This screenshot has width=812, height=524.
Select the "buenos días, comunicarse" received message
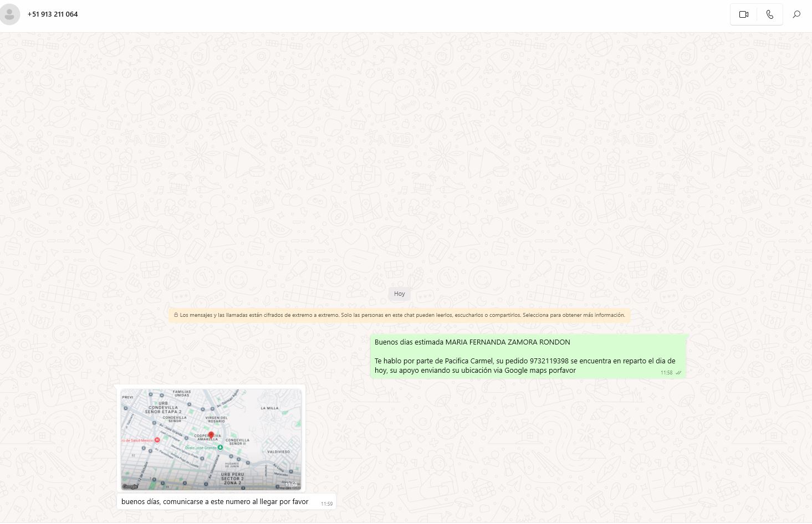click(x=215, y=502)
